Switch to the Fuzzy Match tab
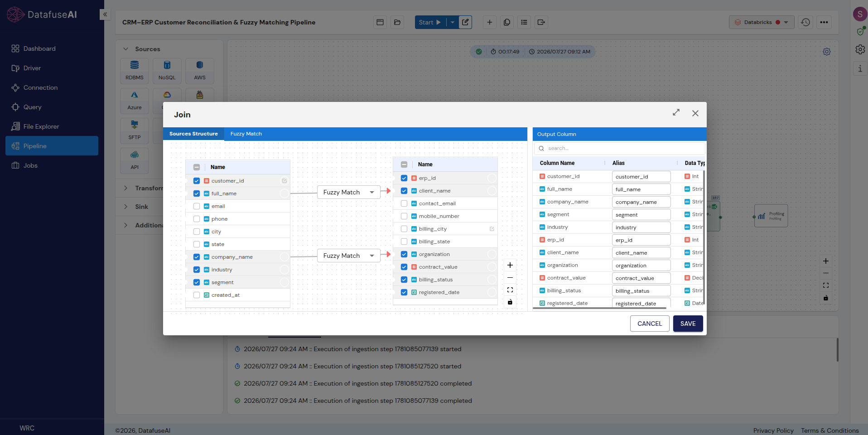868x435 pixels. [246, 134]
